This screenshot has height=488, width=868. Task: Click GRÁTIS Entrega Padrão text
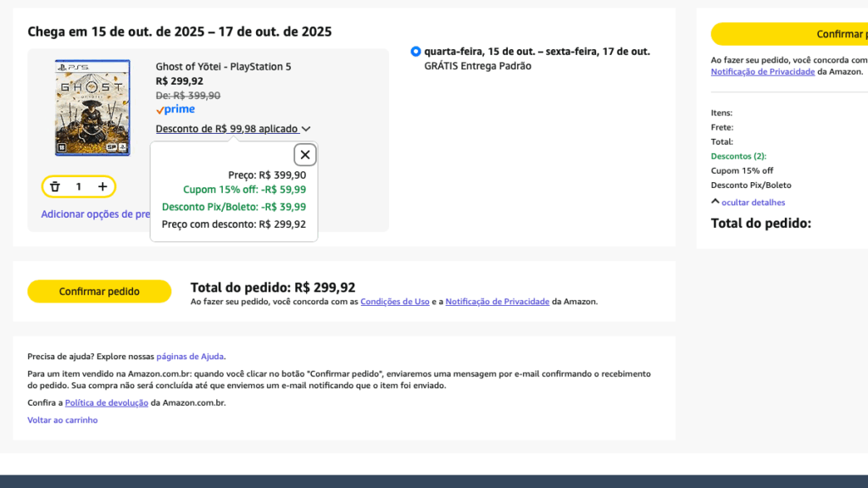click(478, 66)
